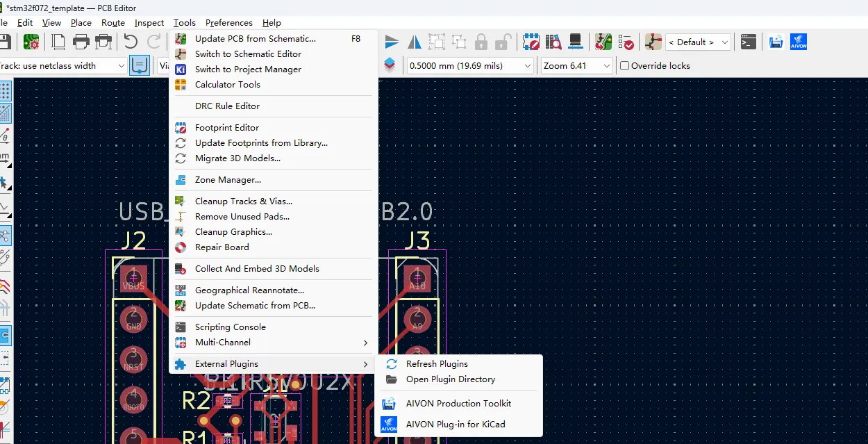Open Footprint Editor from toolbar
868x444 pixels.
pyautogui.click(x=531, y=42)
